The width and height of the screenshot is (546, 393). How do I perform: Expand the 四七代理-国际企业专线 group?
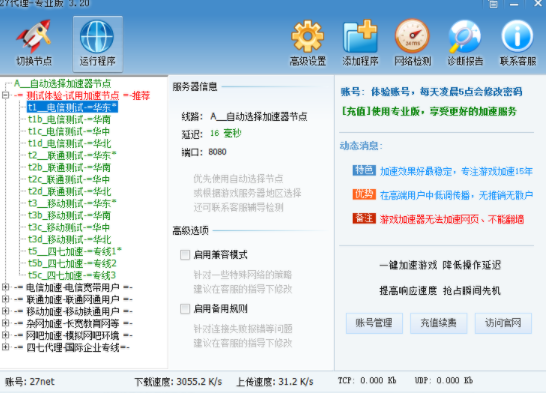[5, 347]
